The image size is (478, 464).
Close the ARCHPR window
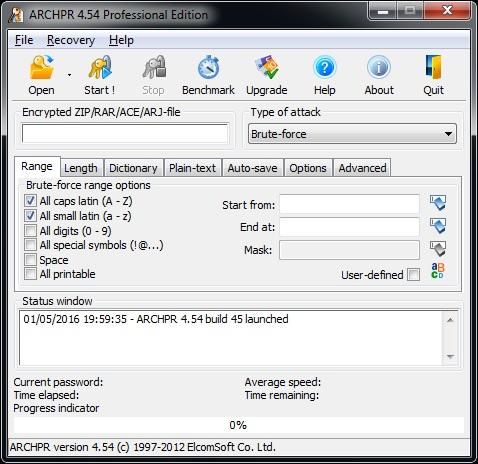(x=447, y=11)
